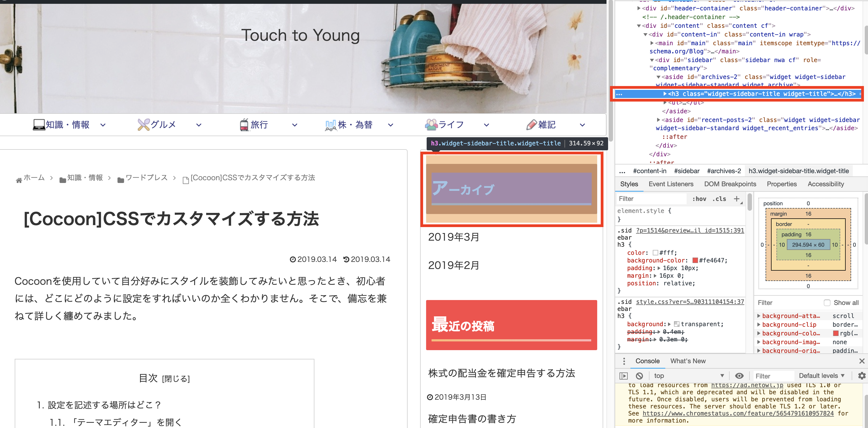
Task: Expand the 雑記 menu chevron
Action: click(582, 125)
